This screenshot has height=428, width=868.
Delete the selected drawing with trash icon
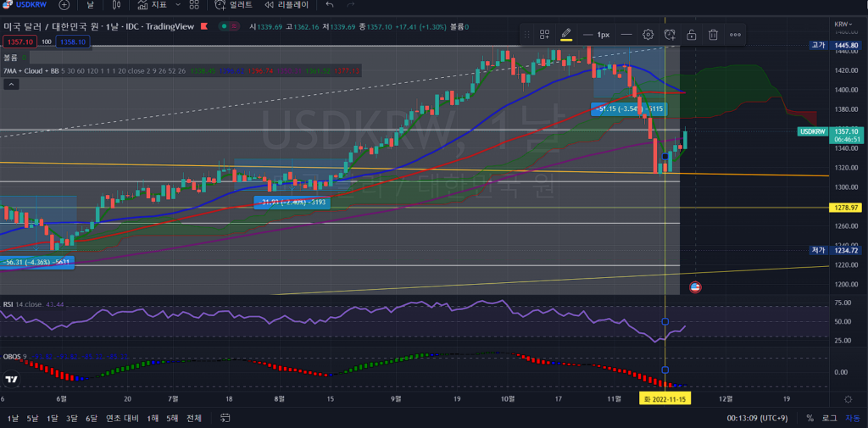tap(713, 35)
